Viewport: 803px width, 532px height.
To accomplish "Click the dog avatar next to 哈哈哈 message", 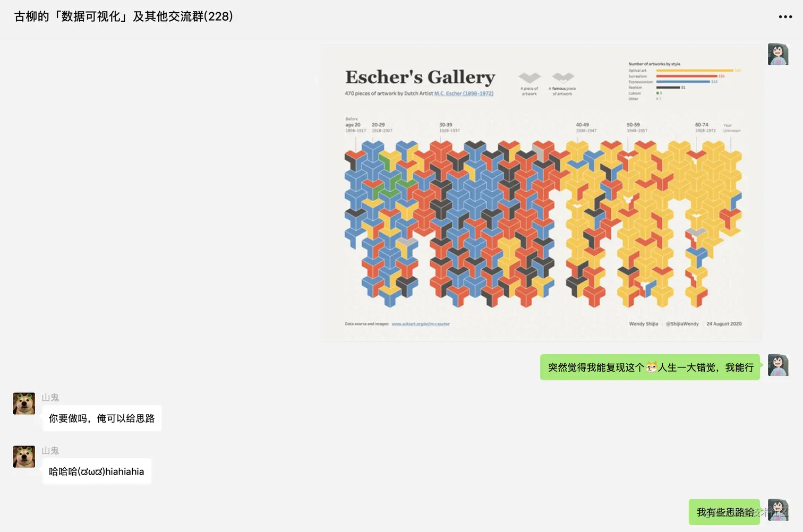I will tap(24, 457).
